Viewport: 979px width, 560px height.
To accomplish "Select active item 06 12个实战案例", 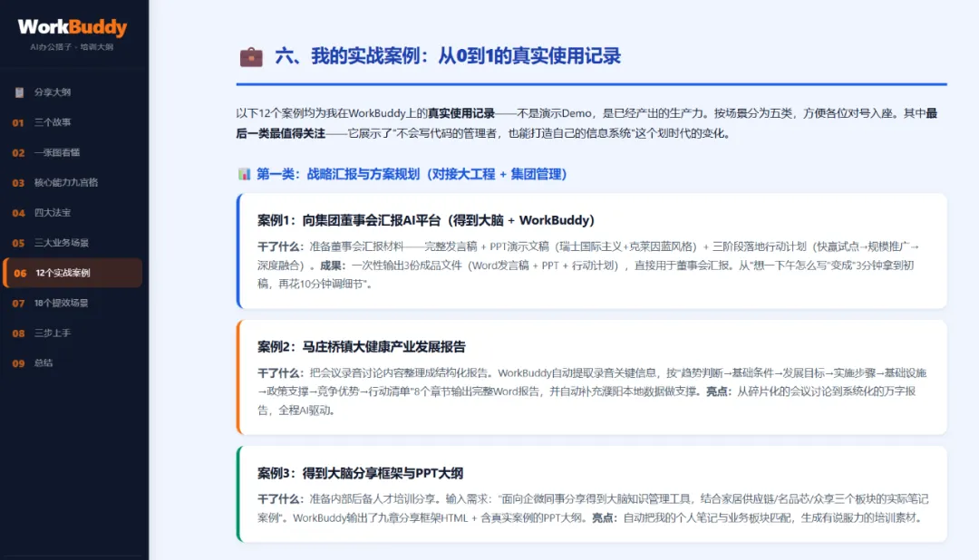I will click(73, 273).
